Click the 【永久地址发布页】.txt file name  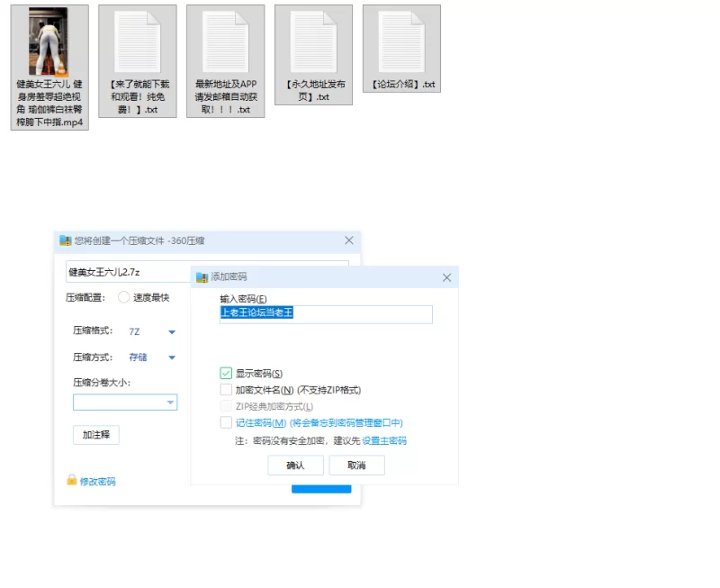314,91
